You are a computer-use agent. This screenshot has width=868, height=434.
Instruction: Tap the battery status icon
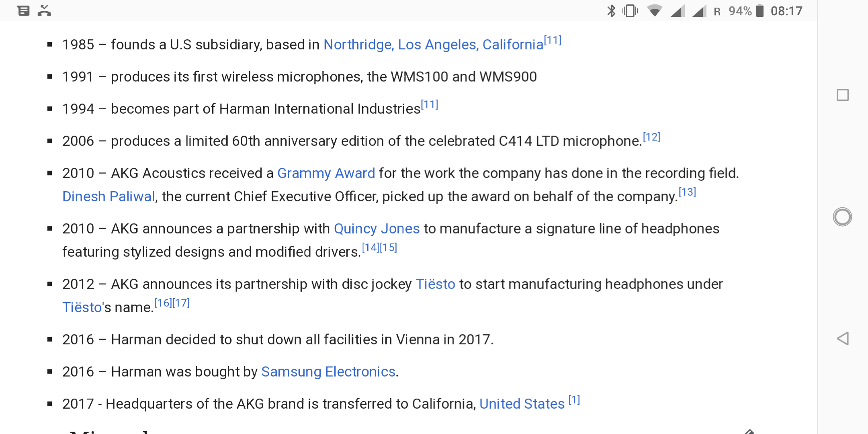click(x=759, y=11)
